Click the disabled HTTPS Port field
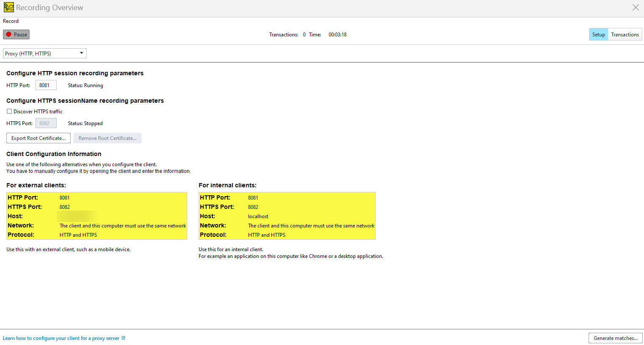The image size is (644, 345). (46, 123)
